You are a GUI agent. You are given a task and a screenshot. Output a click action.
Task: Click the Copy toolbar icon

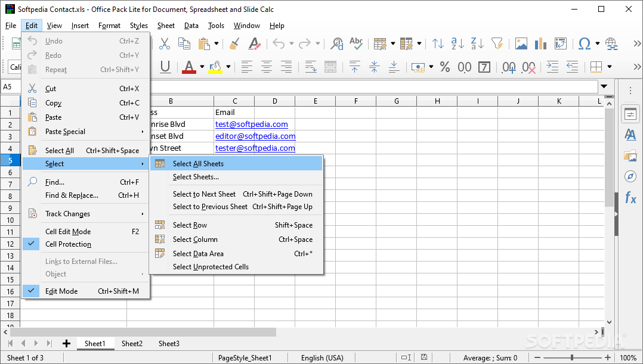click(x=184, y=43)
